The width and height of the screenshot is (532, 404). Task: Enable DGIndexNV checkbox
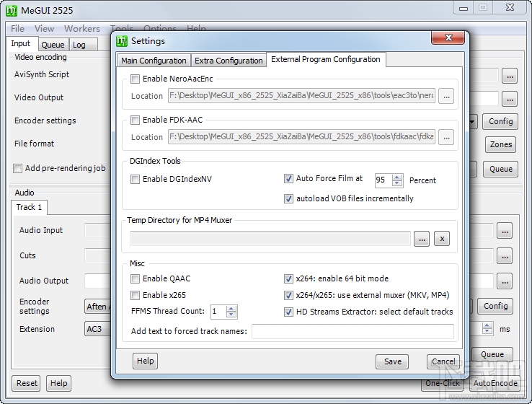(x=135, y=179)
